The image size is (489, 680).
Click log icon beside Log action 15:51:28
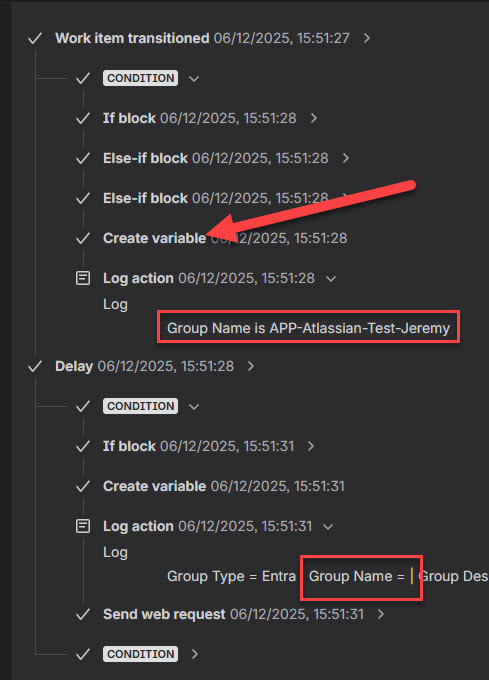tap(83, 278)
